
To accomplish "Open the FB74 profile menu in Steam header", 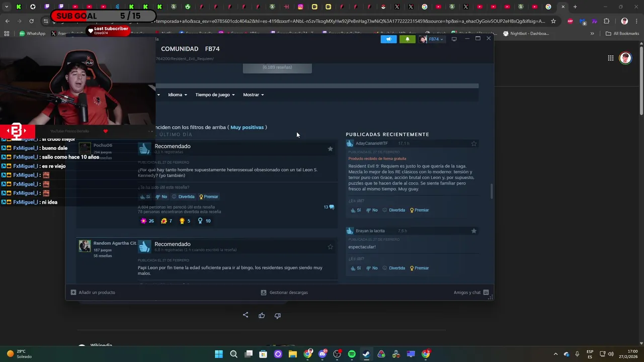I will pos(212,49).
